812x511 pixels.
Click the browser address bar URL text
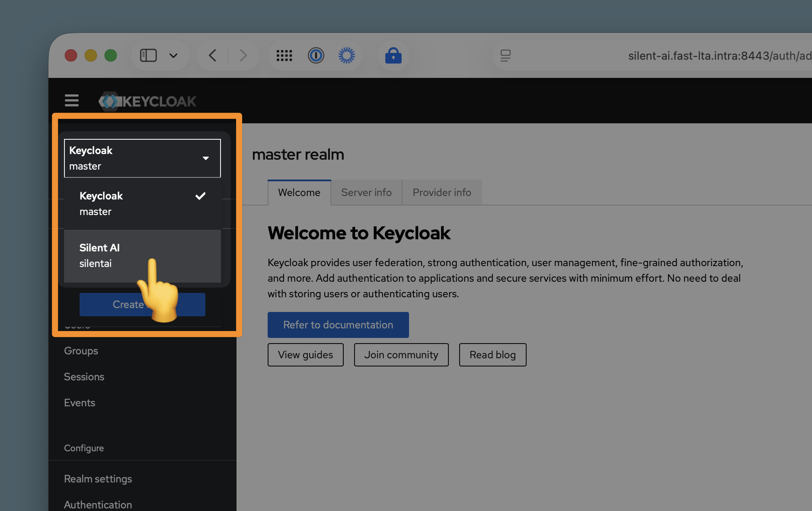720,56
